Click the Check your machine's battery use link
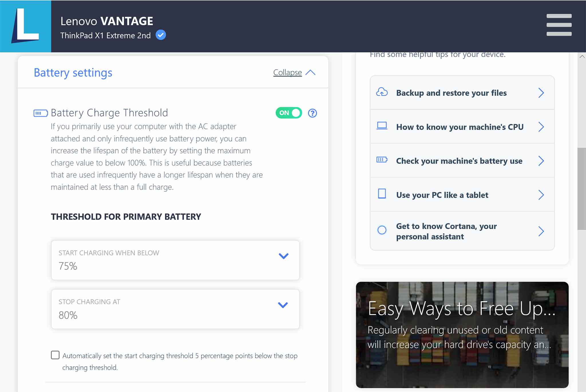Viewport: 586px width, 392px height. (x=462, y=160)
